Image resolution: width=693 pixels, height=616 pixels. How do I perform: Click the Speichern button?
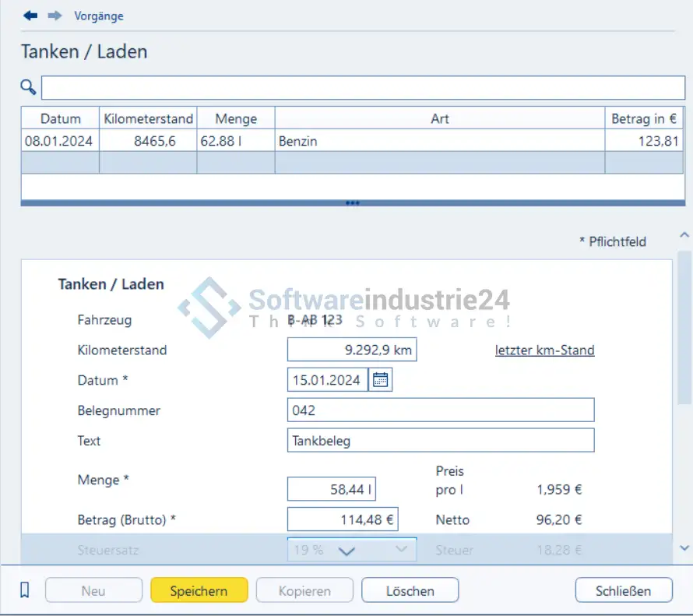click(199, 591)
